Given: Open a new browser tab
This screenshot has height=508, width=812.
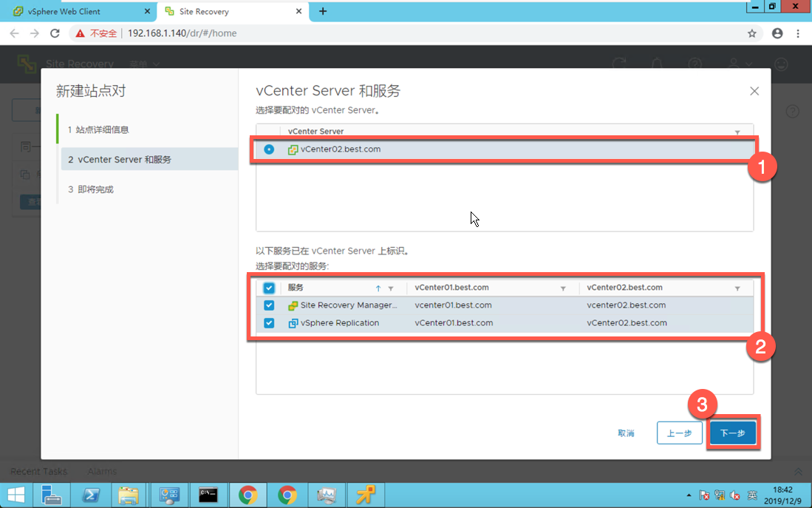Looking at the screenshot, I should 323,11.
